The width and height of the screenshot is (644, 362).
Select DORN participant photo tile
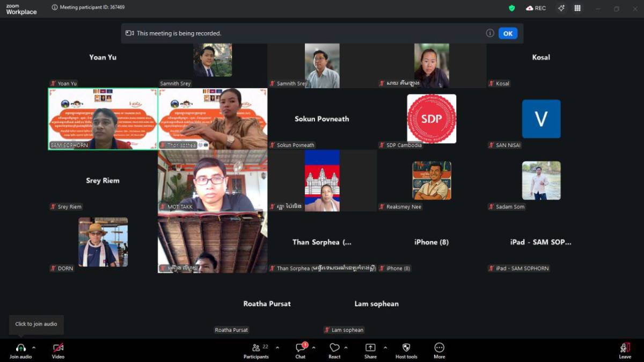pyautogui.click(x=103, y=242)
